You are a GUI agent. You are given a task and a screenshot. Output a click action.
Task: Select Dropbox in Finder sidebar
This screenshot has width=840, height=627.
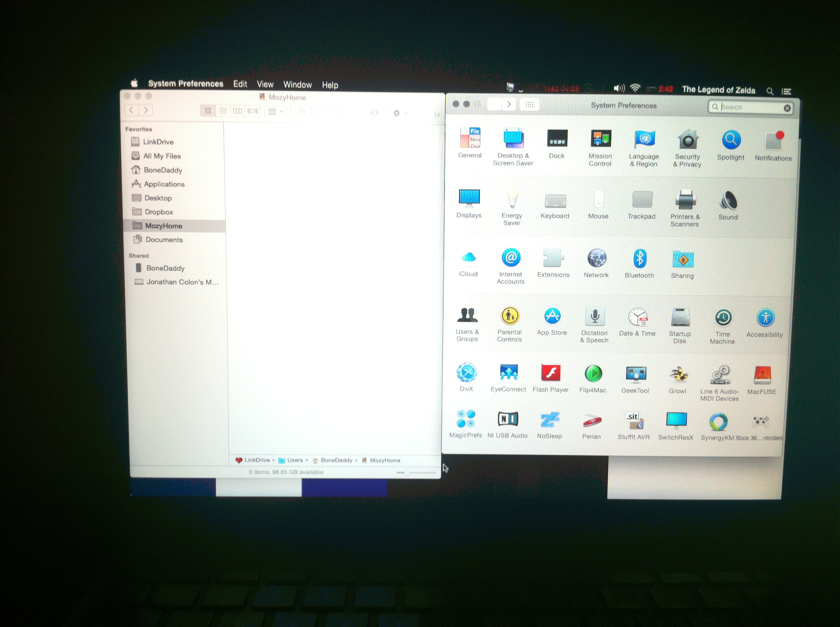click(x=158, y=212)
